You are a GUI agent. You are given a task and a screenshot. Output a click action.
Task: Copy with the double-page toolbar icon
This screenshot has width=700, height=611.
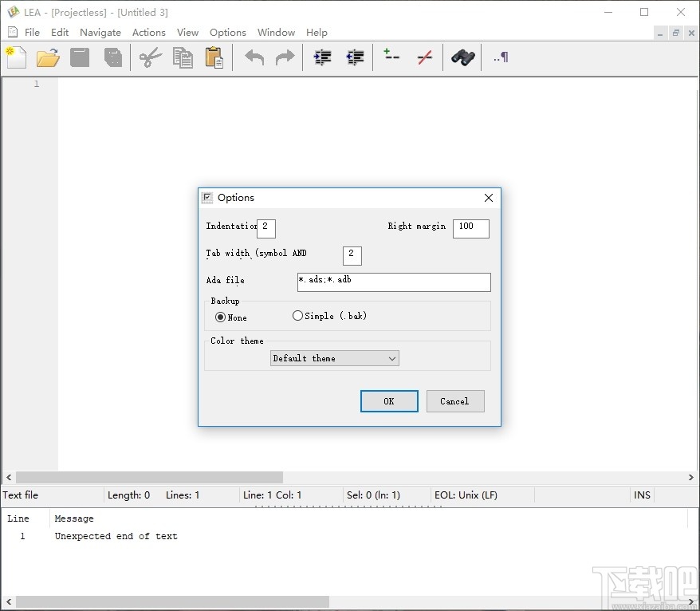pyautogui.click(x=183, y=57)
